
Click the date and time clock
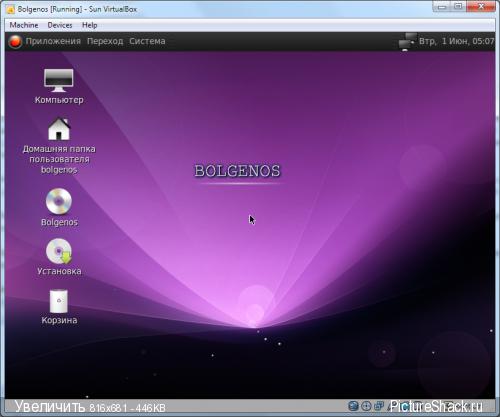coord(456,41)
